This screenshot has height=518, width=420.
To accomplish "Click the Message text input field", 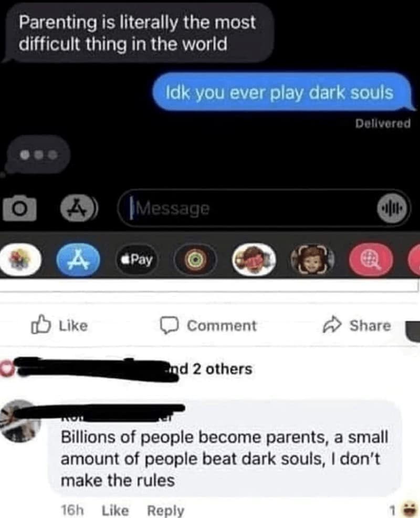I will pyautogui.click(x=254, y=208).
